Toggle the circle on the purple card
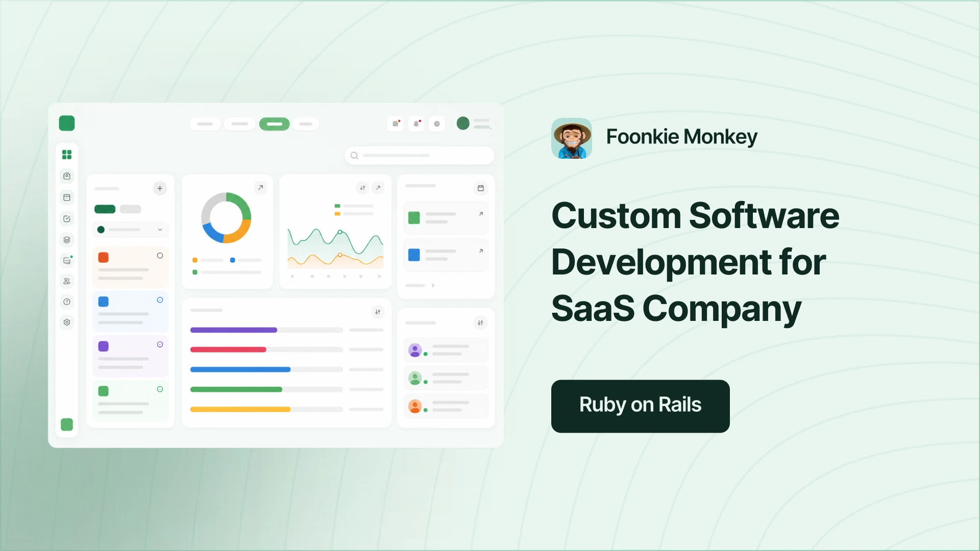 point(160,344)
